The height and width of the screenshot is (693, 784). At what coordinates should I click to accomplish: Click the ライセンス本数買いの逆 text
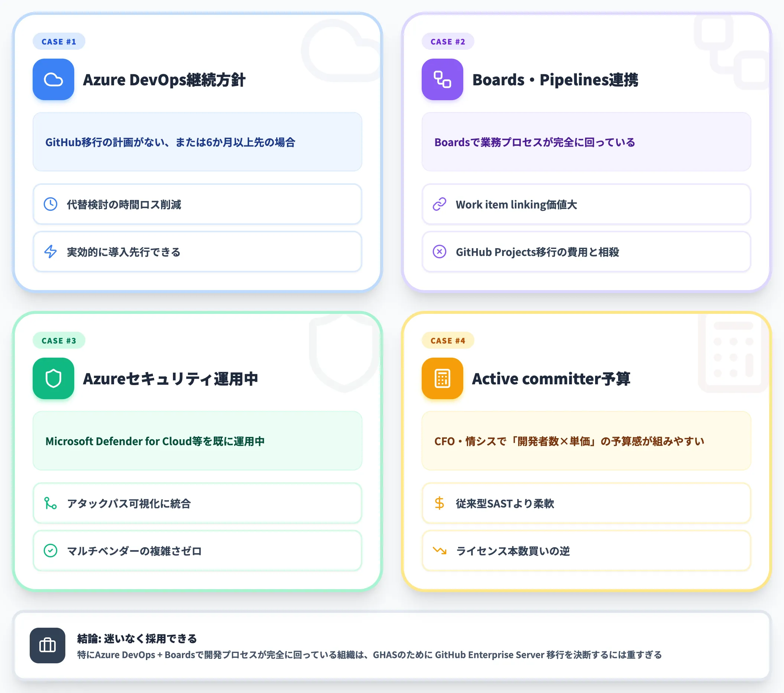513,551
